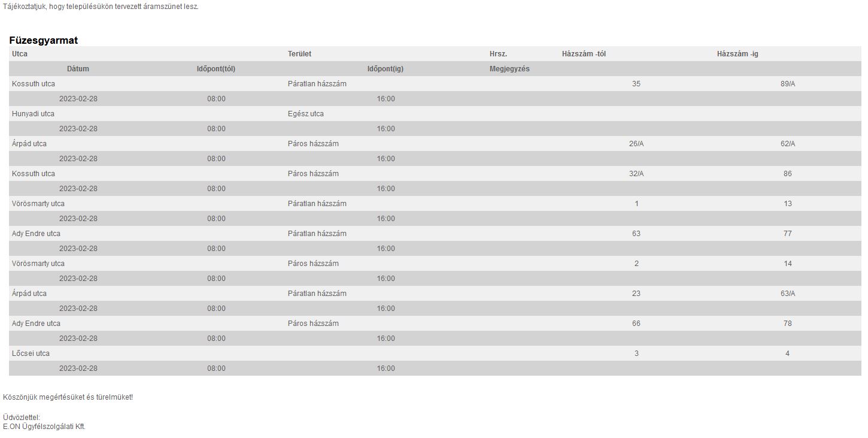Click the Egész utca cell
The width and height of the screenshot is (868, 438).
(x=306, y=114)
